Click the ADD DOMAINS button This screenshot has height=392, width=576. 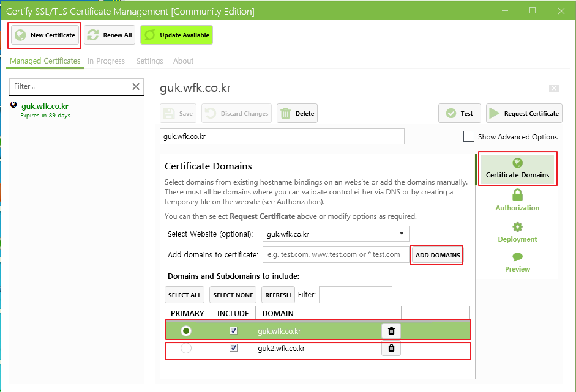click(438, 255)
